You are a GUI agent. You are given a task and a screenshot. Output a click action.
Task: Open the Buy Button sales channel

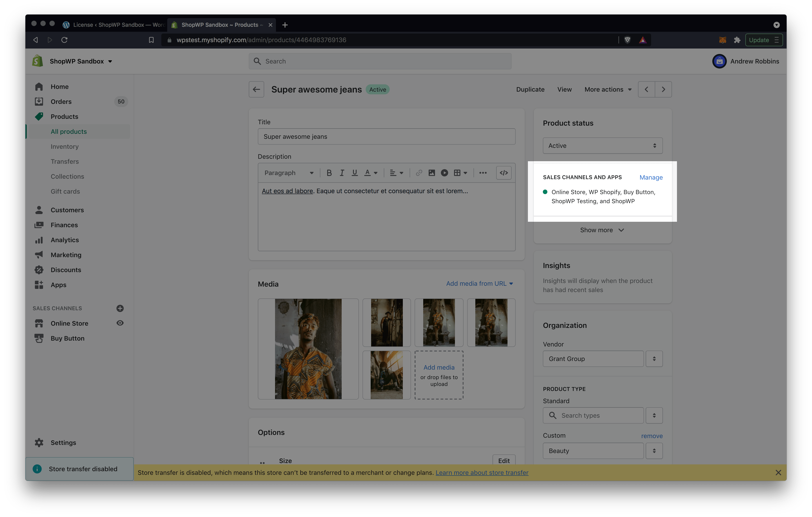point(68,338)
